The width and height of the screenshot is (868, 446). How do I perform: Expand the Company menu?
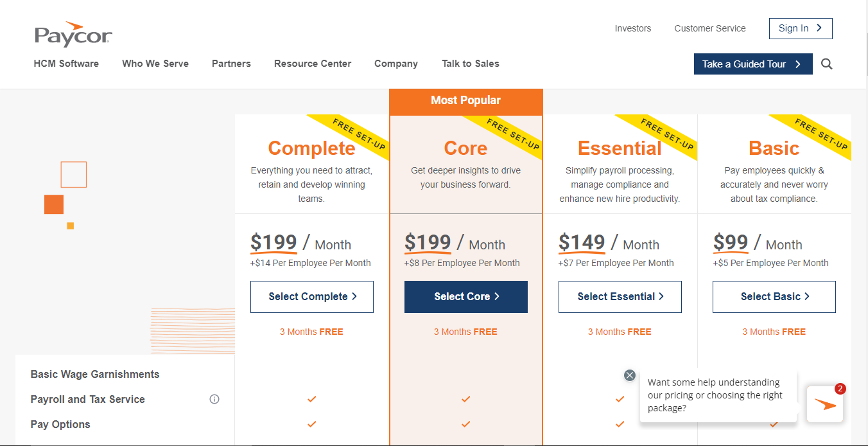click(x=396, y=64)
